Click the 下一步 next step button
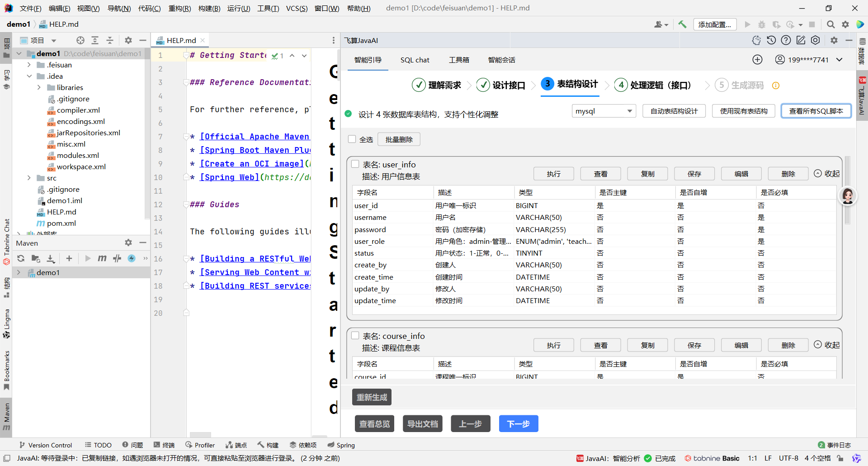Image resolution: width=868 pixels, height=466 pixels. coord(518,424)
